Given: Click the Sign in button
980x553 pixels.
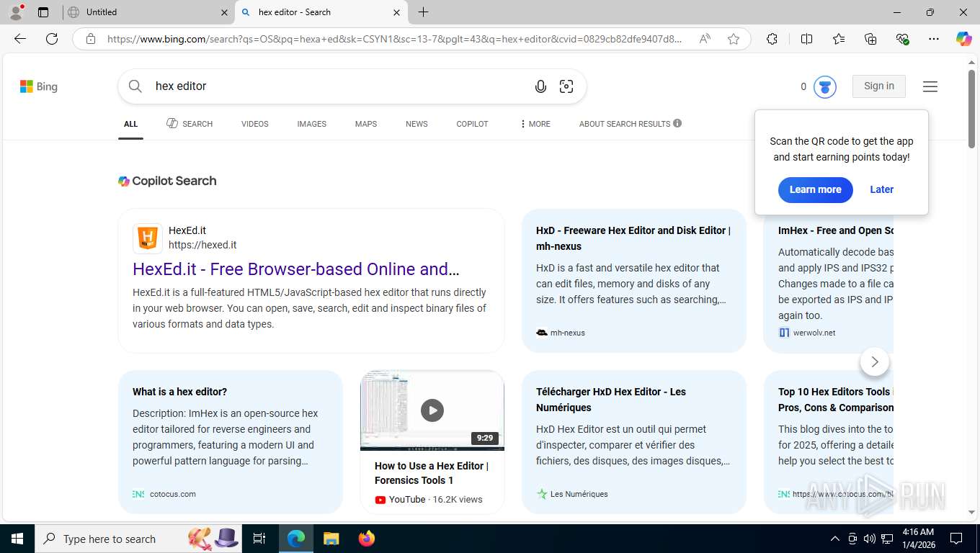Looking at the screenshot, I should [x=879, y=86].
